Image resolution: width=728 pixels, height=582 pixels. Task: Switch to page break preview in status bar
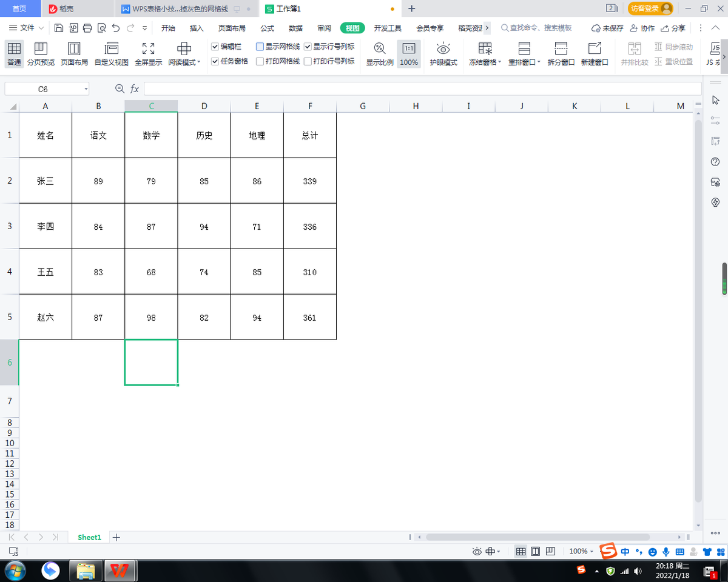click(551, 552)
